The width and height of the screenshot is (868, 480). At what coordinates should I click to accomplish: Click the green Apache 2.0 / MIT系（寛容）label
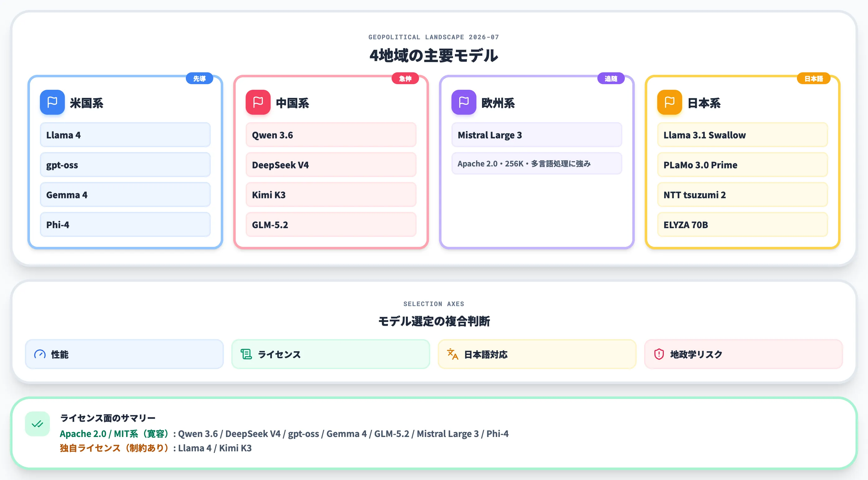pyautogui.click(x=114, y=434)
